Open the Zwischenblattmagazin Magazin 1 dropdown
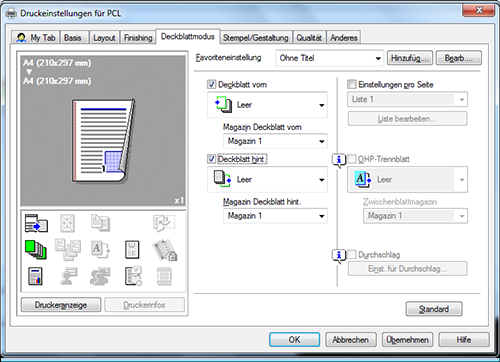500x362 pixels. tap(415, 216)
